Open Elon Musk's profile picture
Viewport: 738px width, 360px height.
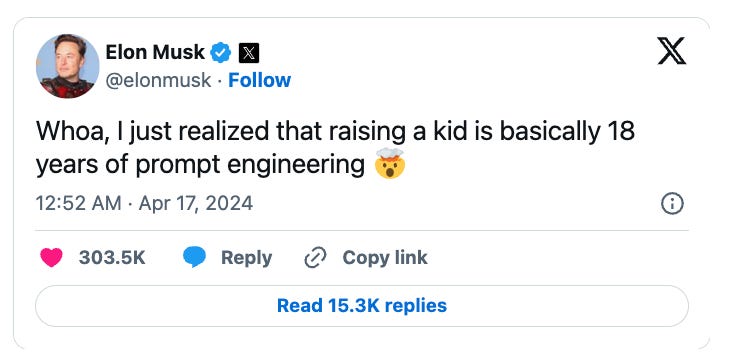tap(68, 66)
